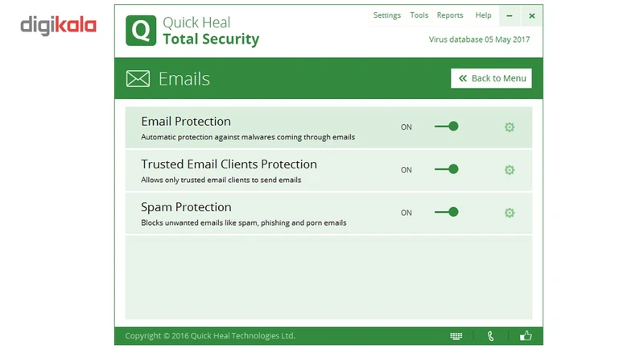Go Back to Menu
The image size is (644, 353).
(491, 78)
